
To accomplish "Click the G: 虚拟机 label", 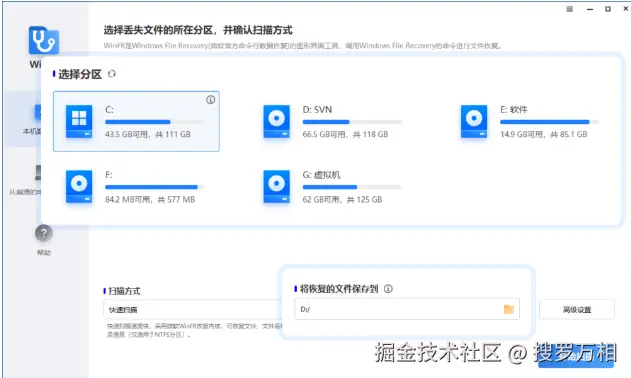I will pyautogui.click(x=321, y=175).
